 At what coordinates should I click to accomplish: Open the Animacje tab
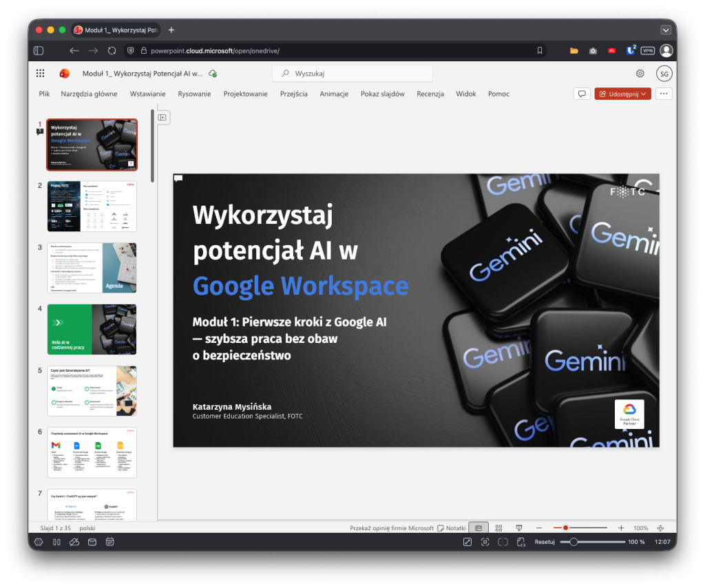click(x=334, y=94)
